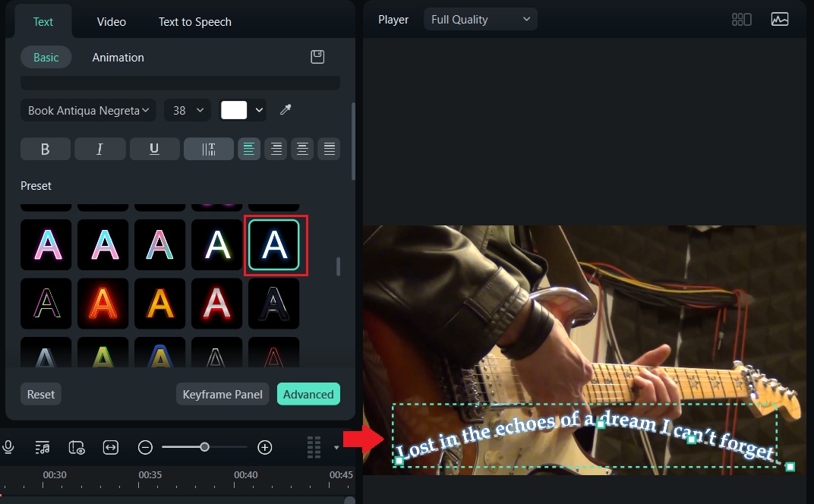Image resolution: width=814 pixels, height=504 pixels.
Task: Select the solid orange A preset
Action: 160,304
